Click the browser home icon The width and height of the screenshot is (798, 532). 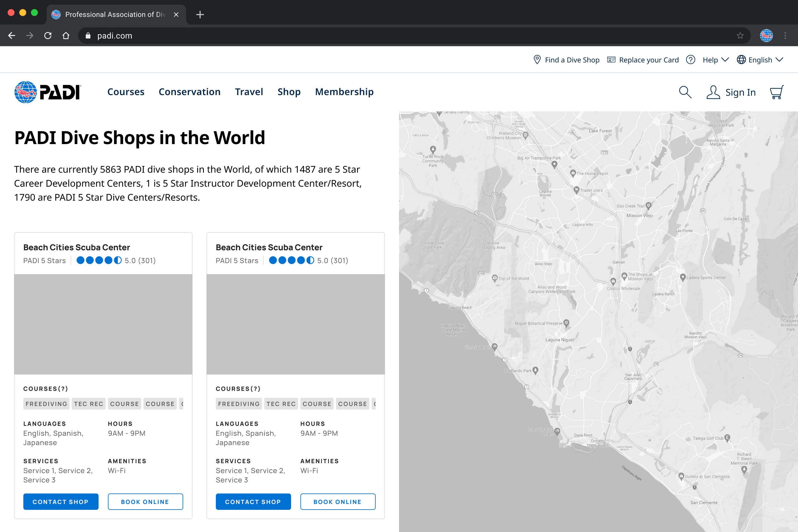pos(66,36)
